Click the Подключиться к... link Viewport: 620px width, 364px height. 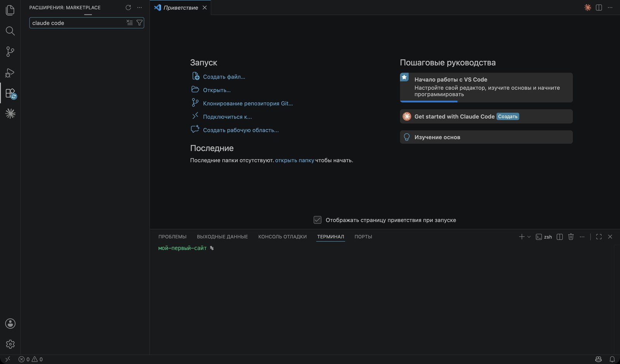(x=227, y=117)
